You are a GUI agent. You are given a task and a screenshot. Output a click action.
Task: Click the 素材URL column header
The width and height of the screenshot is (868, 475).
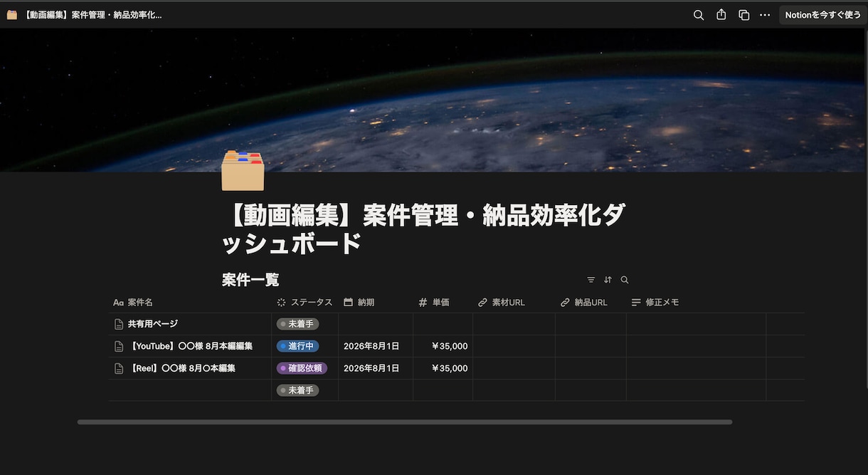tap(514, 303)
